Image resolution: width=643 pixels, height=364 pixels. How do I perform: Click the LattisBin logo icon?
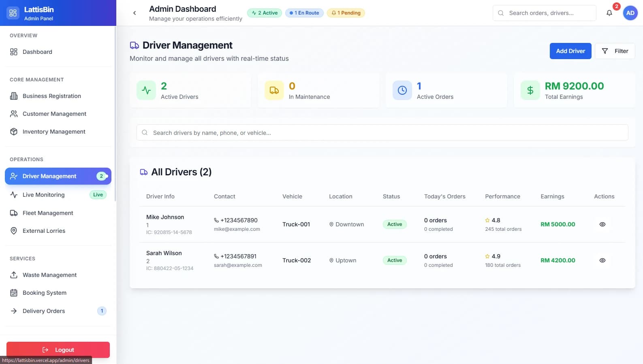pos(13,13)
